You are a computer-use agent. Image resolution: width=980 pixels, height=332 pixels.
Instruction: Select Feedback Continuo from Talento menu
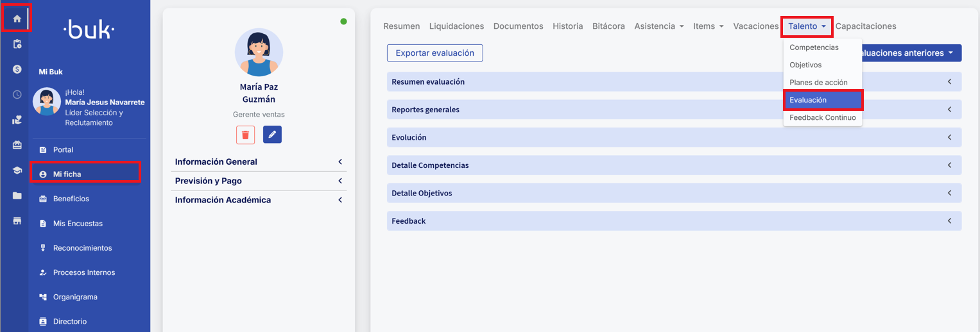(822, 118)
